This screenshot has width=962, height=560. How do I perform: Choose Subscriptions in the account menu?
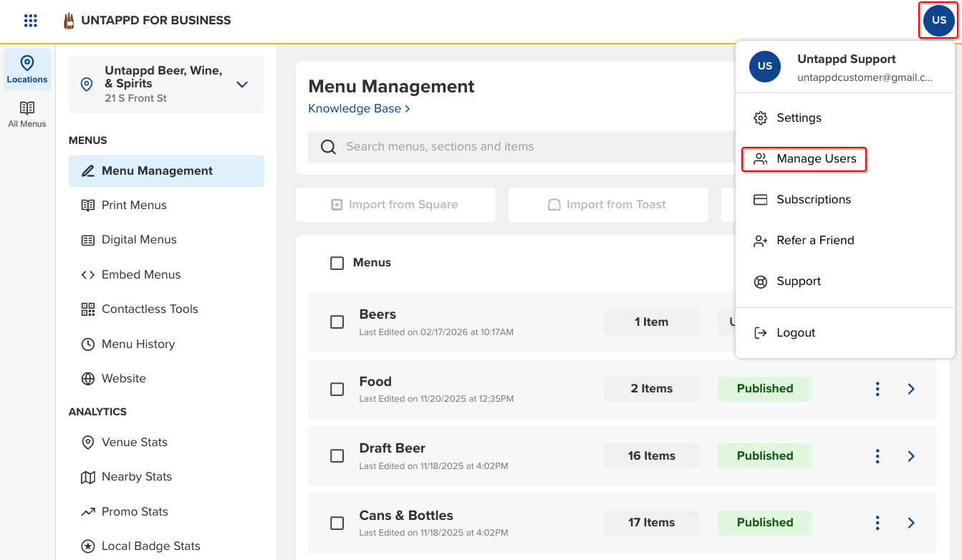[813, 200]
